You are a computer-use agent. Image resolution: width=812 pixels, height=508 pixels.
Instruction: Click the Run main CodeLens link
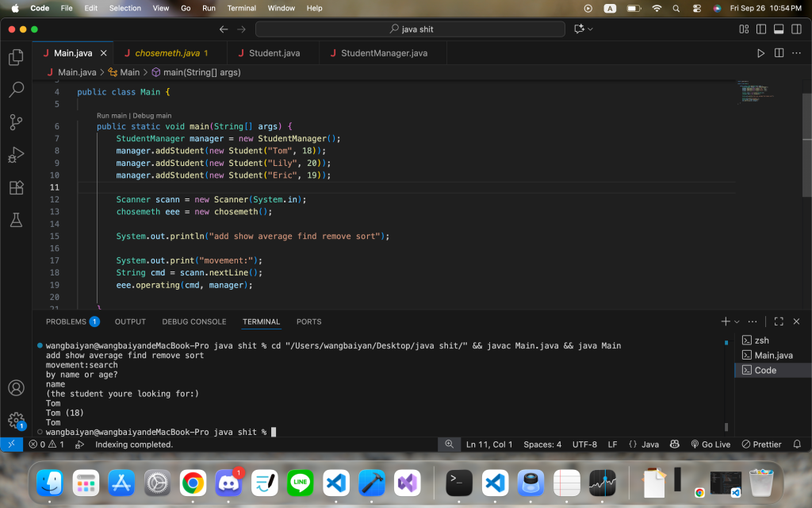pos(111,116)
